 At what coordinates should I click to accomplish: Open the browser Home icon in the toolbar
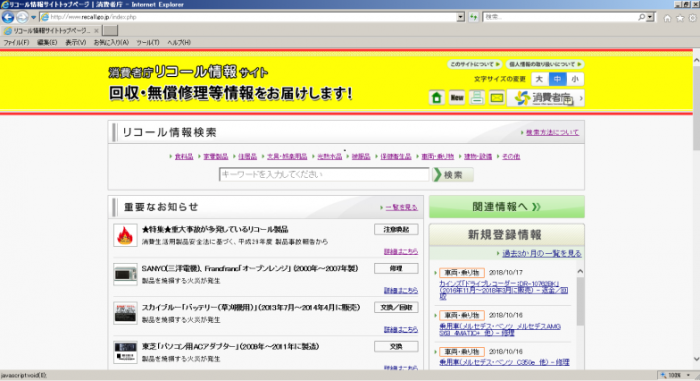pos(667,18)
